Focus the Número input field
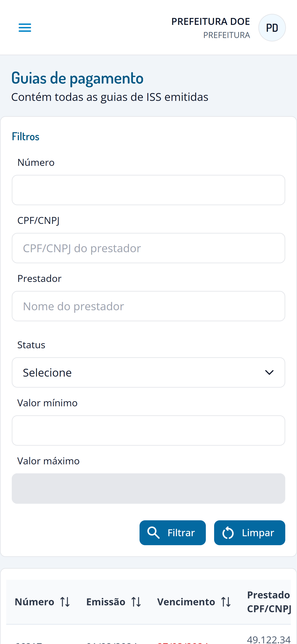The height and width of the screenshot is (644, 297). click(x=148, y=190)
